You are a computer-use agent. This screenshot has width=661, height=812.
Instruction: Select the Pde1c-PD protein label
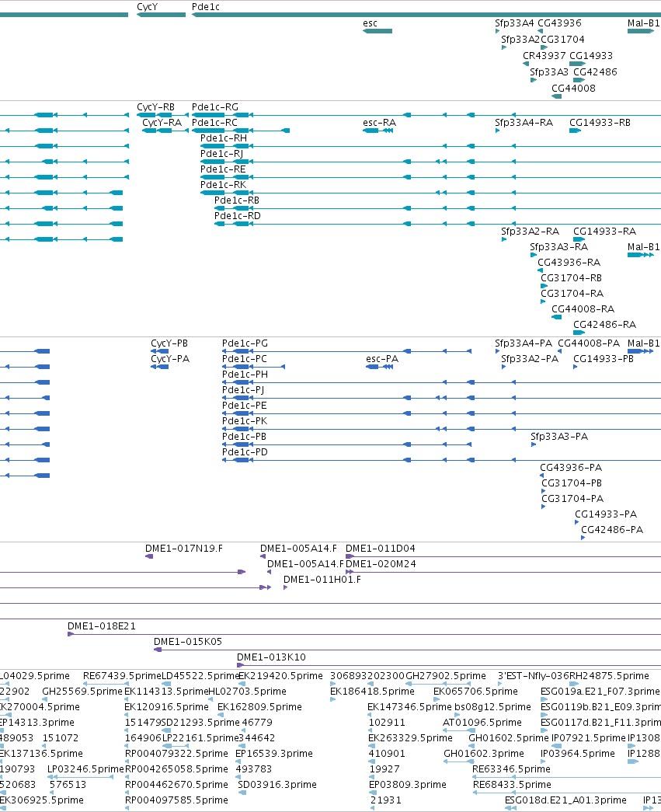(245, 451)
